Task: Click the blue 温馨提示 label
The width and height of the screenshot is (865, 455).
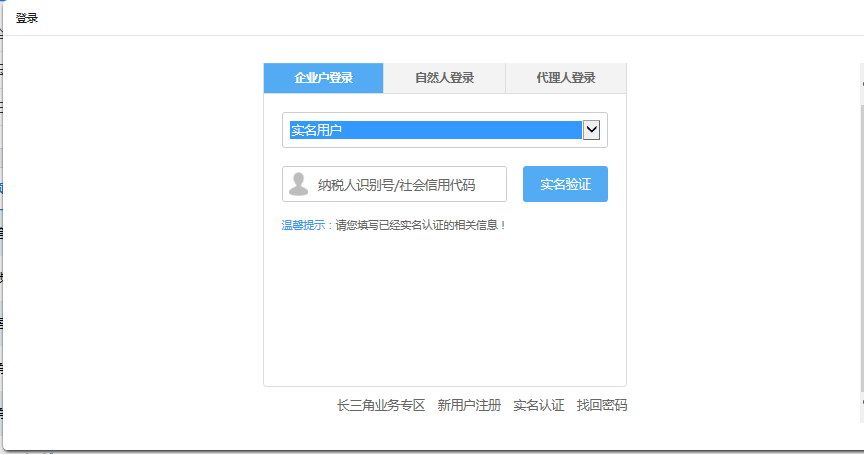Action: (x=307, y=225)
